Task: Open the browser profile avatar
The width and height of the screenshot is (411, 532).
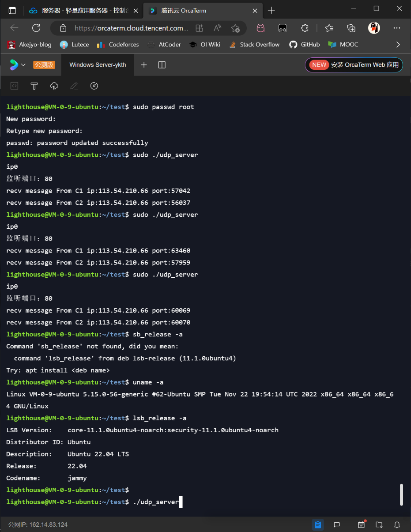Action: (374, 28)
